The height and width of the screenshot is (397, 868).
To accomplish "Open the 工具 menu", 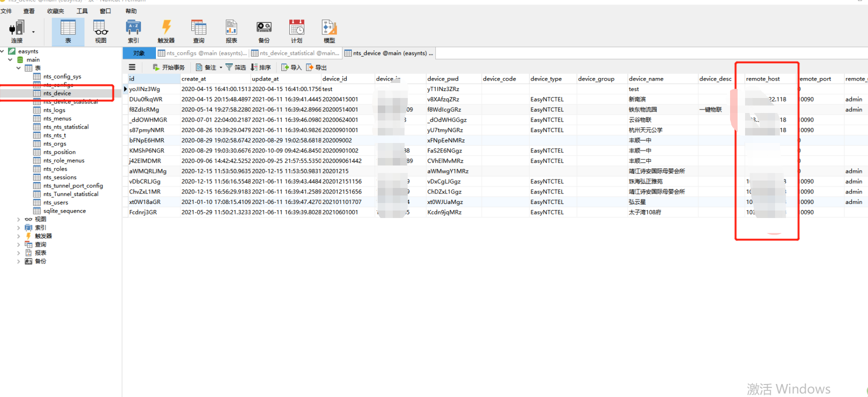I will (x=82, y=11).
